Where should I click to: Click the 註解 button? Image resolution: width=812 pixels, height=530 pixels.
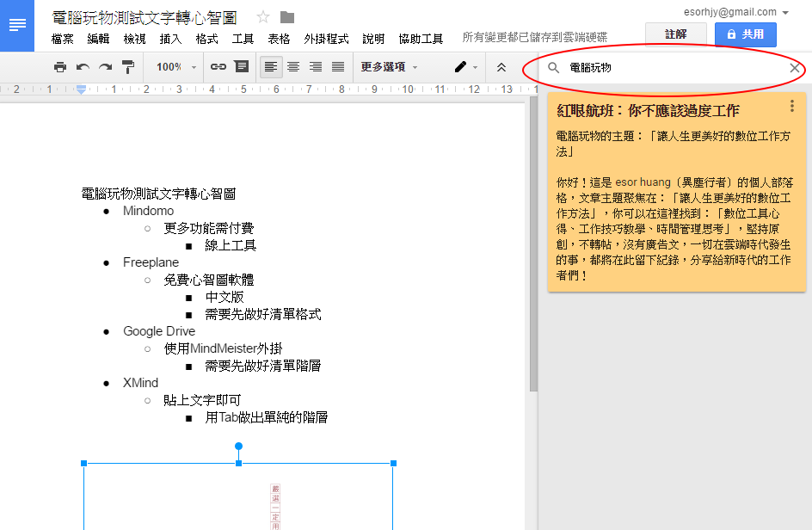click(676, 34)
